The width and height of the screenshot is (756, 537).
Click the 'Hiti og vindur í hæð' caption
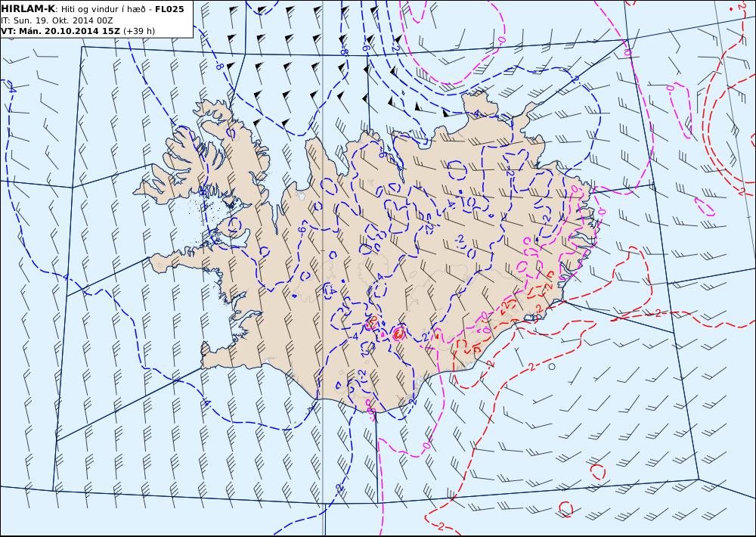coord(102,9)
